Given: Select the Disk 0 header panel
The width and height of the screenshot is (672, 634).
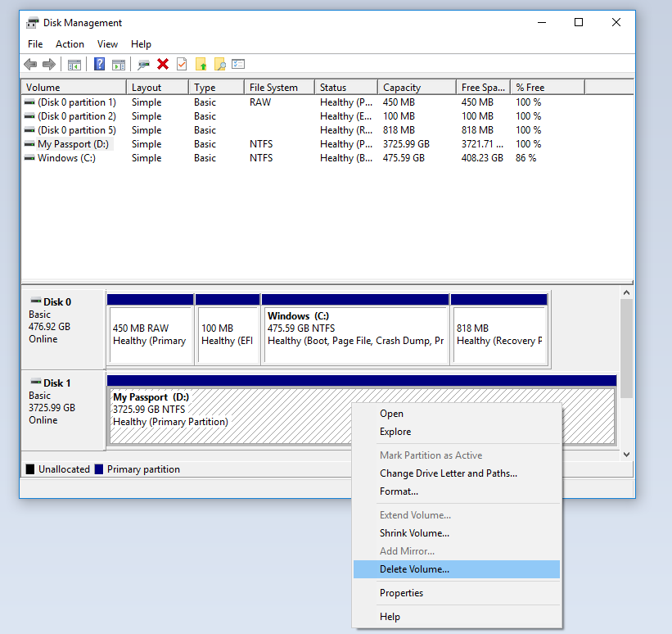Looking at the screenshot, I should [x=63, y=329].
